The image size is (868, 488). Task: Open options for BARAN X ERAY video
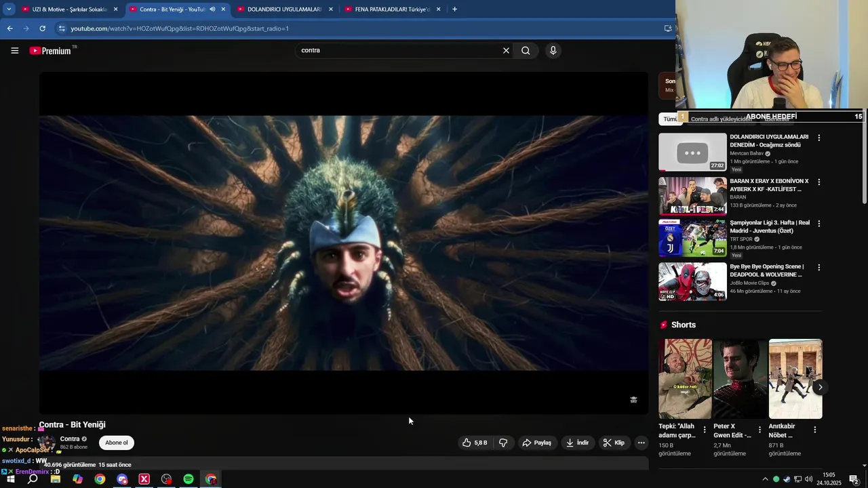(818, 182)
